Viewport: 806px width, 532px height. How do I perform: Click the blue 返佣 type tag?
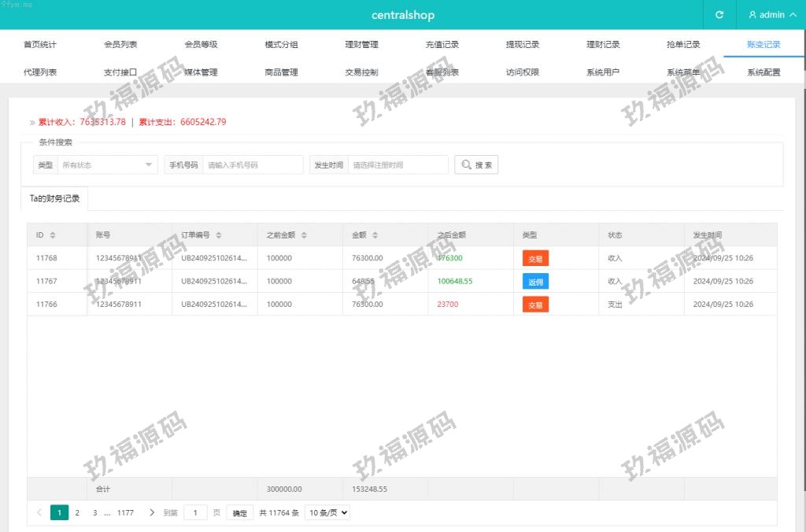click(535, 281)
